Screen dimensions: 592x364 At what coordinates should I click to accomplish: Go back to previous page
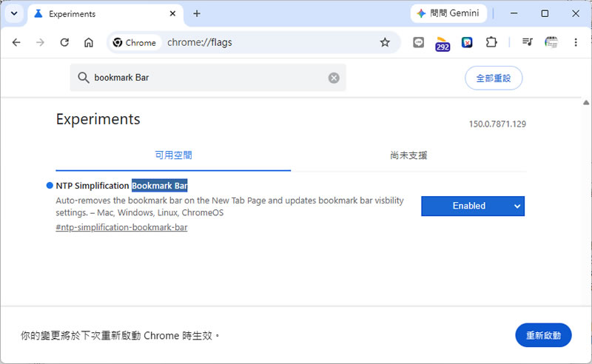point(16,42)
